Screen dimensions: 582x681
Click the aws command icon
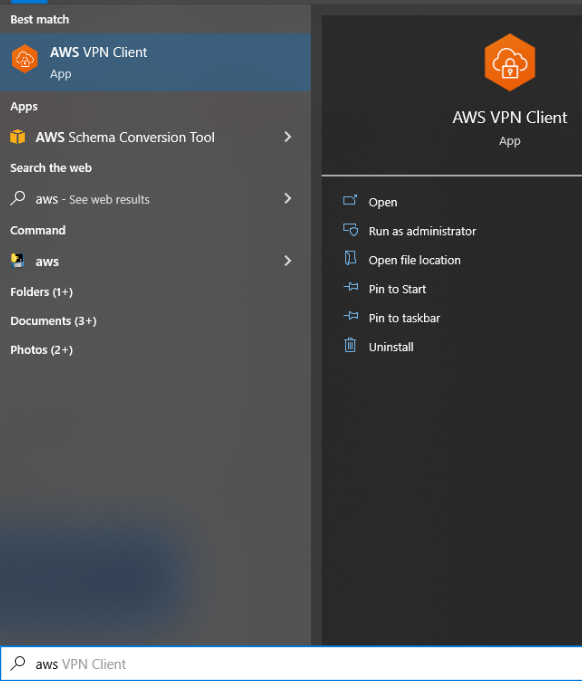coord(18,261)
